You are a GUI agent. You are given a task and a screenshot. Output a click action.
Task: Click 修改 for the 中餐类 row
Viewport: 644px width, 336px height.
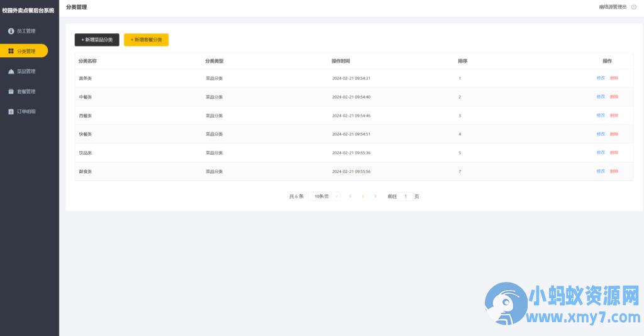tap(601, 97)
